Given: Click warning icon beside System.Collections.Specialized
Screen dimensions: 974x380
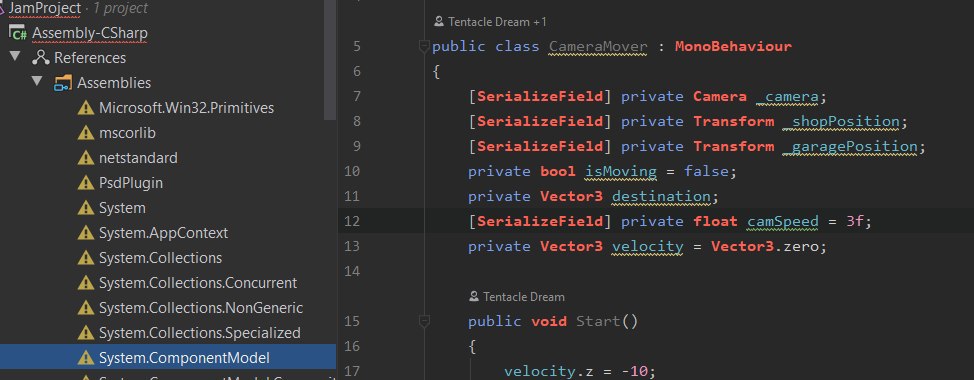Looking at the screenshot, I should 86,333.
